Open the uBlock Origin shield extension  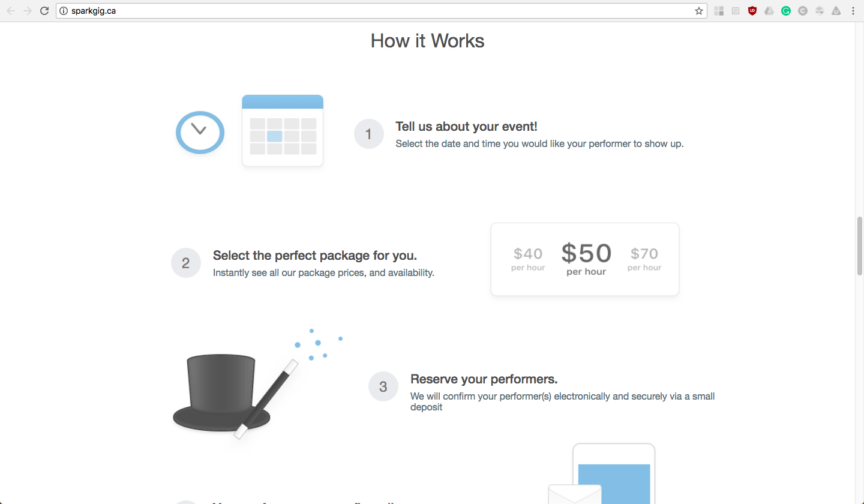pyautogui.click(x=752, y=11)
